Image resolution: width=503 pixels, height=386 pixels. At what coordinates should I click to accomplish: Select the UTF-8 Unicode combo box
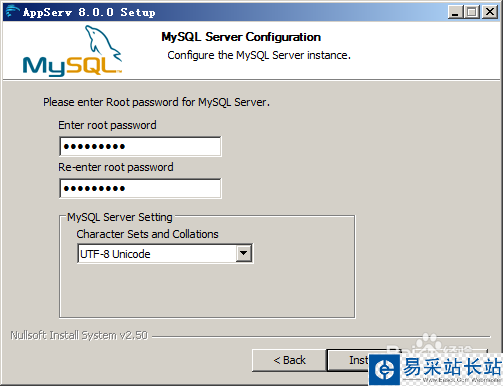click(x=165, y=254)
